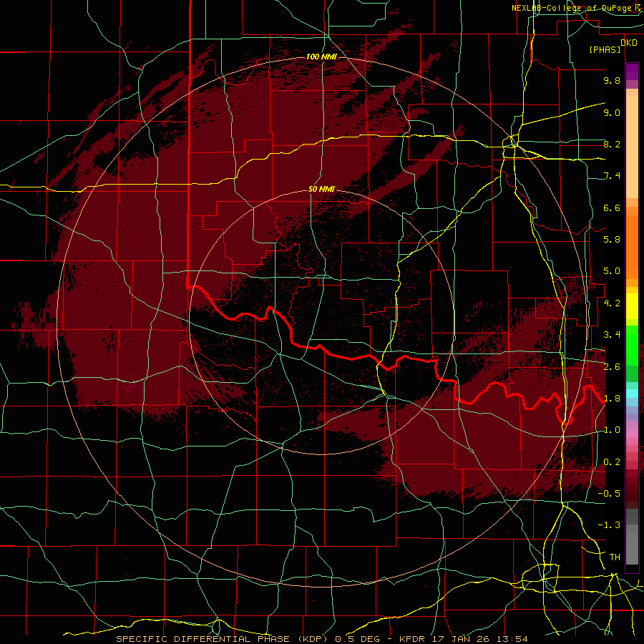The image size is (644, 644).
Task: Select the DKD legend unit label
Action: (629, 43)
